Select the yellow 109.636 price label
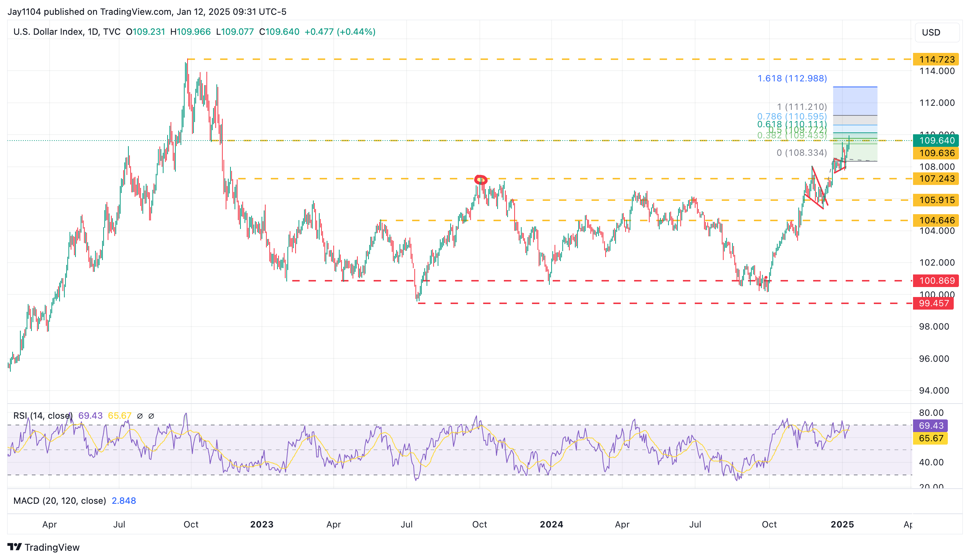Viewport: 970px width, 560px height. [936, 153]
